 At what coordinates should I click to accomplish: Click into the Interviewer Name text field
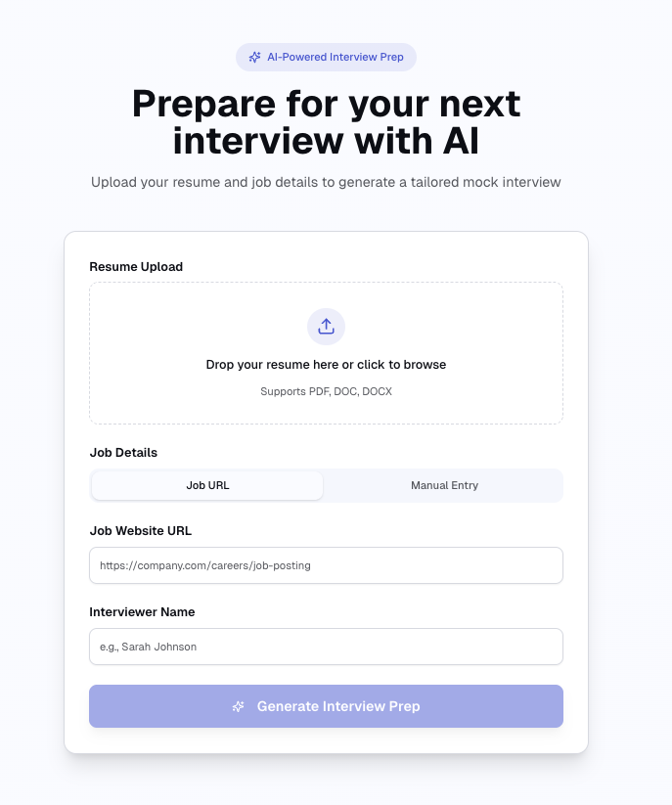pyautogui.click(x=326, y=647)
